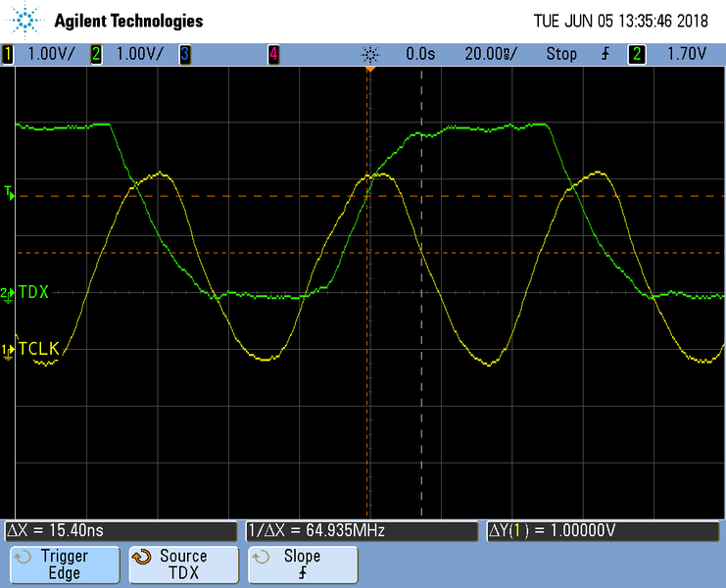Viewport: 726px width, 588px height.
Task: Click channel 2 scale 1.00V/ value
Action: [x=140, y=54]
